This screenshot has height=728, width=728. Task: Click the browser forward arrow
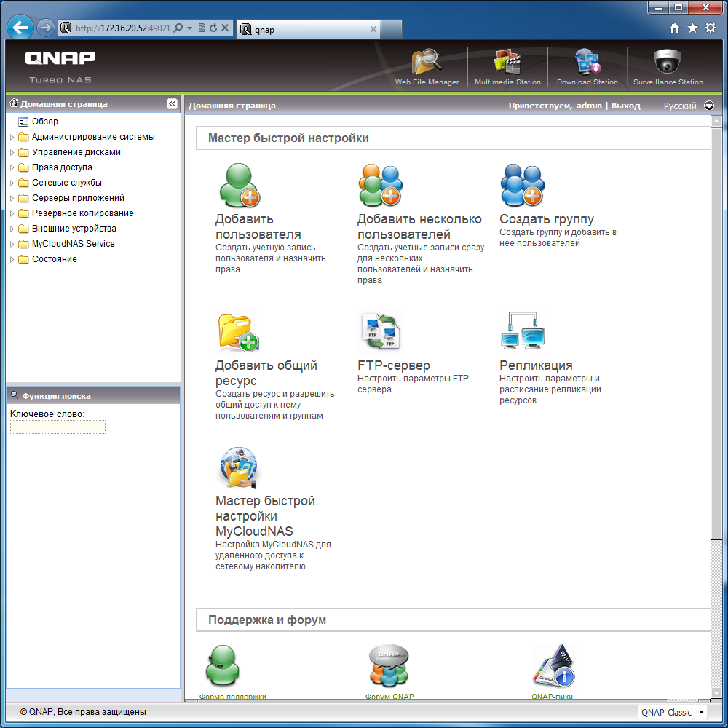(x=45, y=28)
